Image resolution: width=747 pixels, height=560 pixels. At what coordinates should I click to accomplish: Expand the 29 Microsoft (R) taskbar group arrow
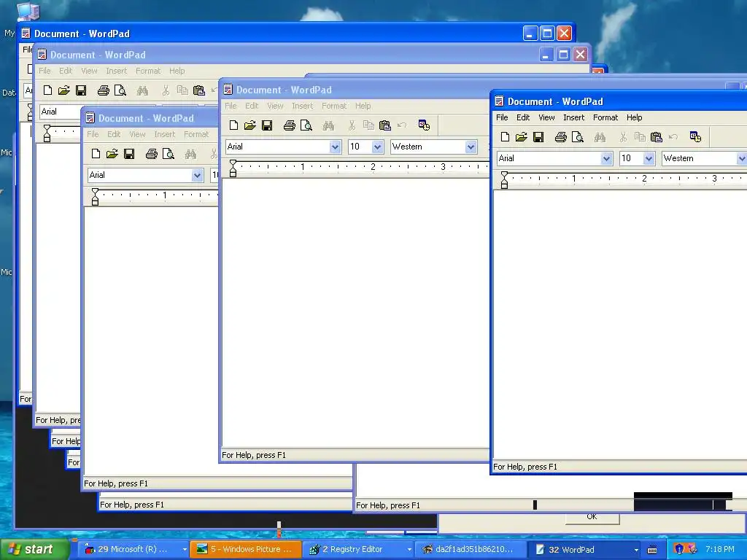[x=185, y=550]
